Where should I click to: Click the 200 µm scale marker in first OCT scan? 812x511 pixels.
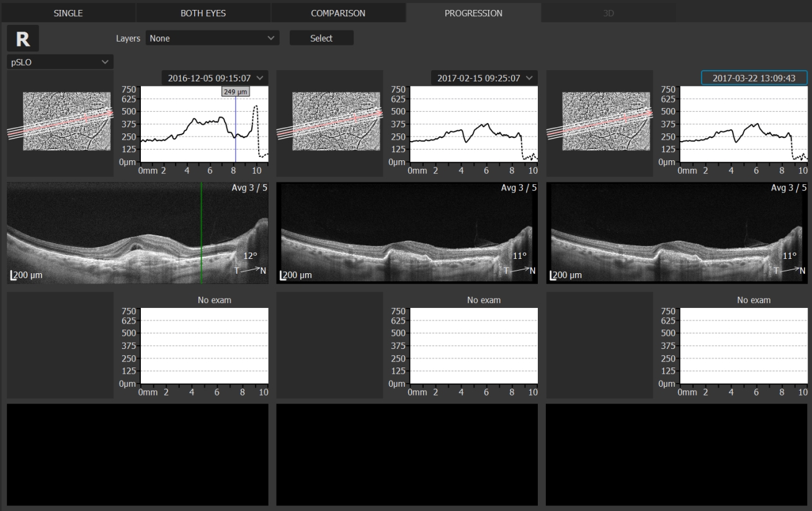(x=26, y=275)
